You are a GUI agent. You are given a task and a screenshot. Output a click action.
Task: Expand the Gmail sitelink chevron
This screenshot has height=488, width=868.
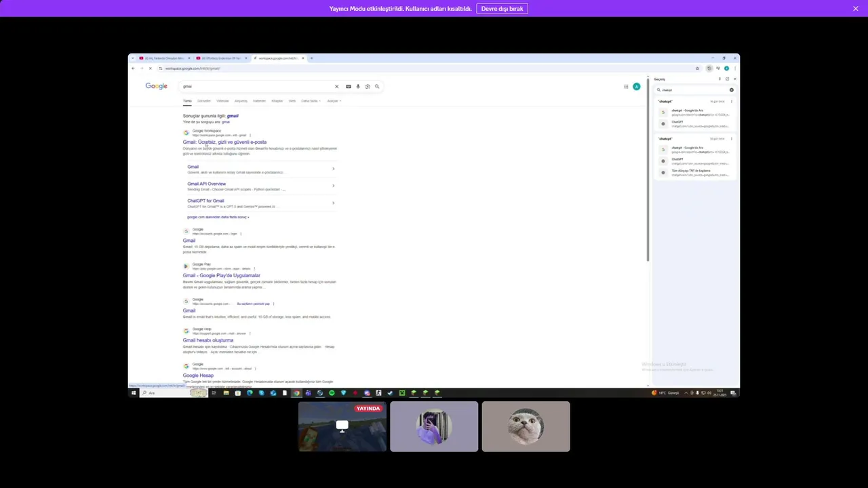pos(333,169)
